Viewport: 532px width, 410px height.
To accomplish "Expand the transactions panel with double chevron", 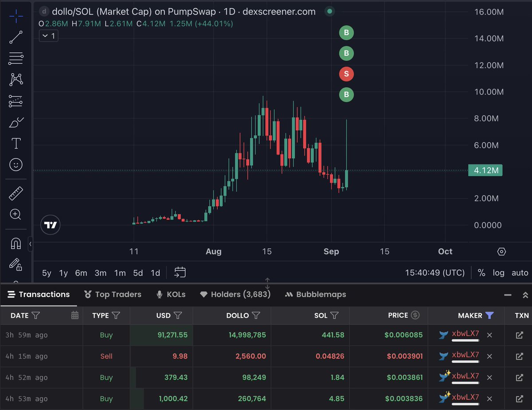I will 525,294.
